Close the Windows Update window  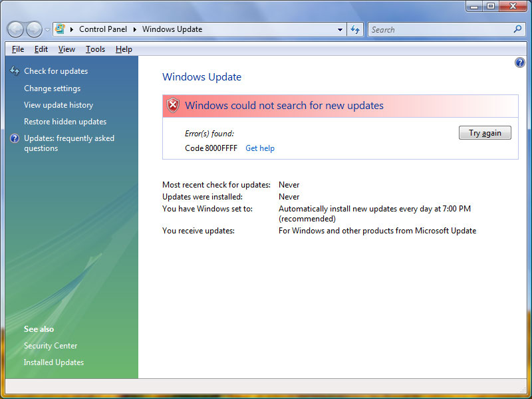(x=513, y=6)
